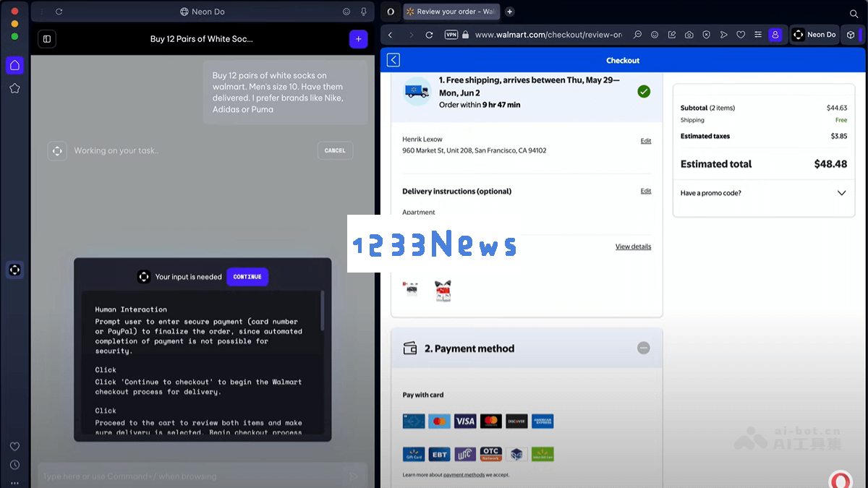Cancel the running task
868x488 pixels.
335,150
